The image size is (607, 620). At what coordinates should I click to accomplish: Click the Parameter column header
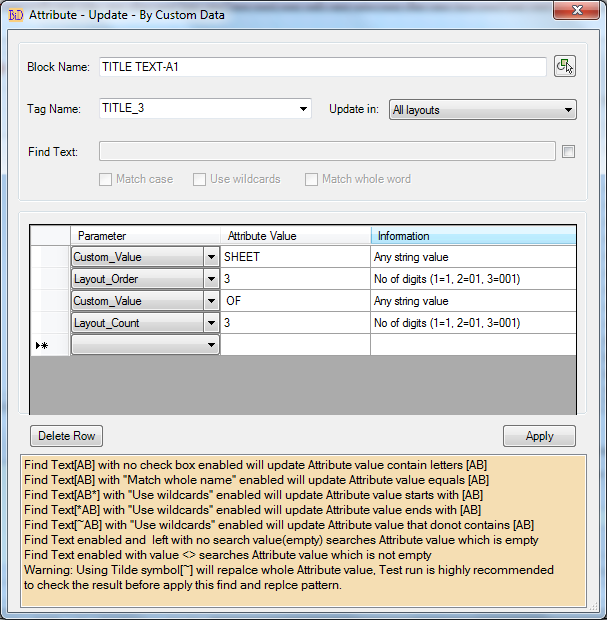[x=145, y=236]
